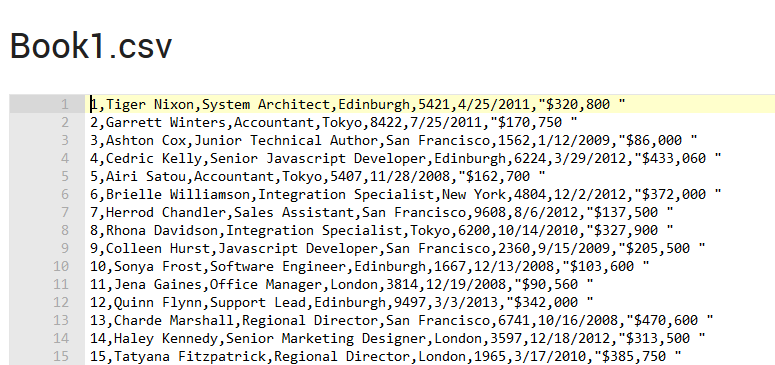Click 'Charde Marshall' in row 13
The image size is (775, 365).
(x=174, y=320)
